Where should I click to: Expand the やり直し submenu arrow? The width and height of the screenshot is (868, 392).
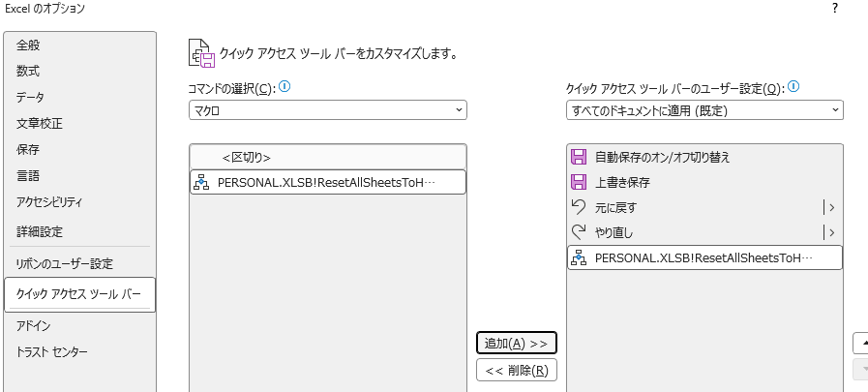(x=828, y=232)
